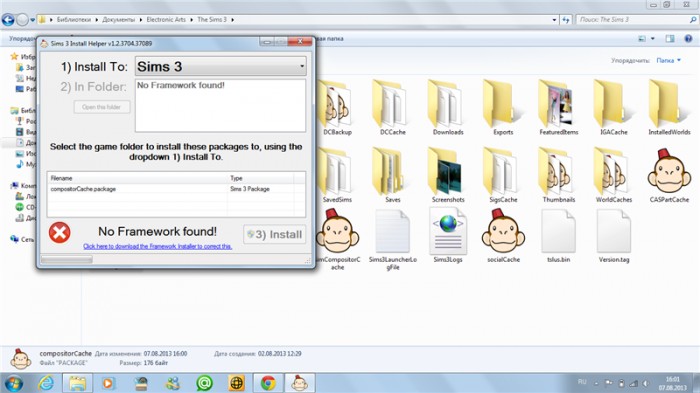Select the Sims3LauncherLogFile document
The image size is (700, 393).
coord(392,239)
